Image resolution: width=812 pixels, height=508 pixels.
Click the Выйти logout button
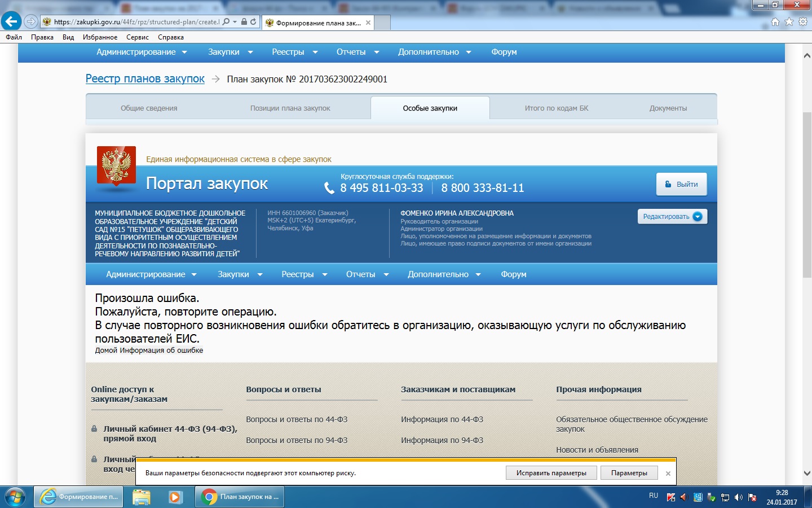(x=681, y=185)
